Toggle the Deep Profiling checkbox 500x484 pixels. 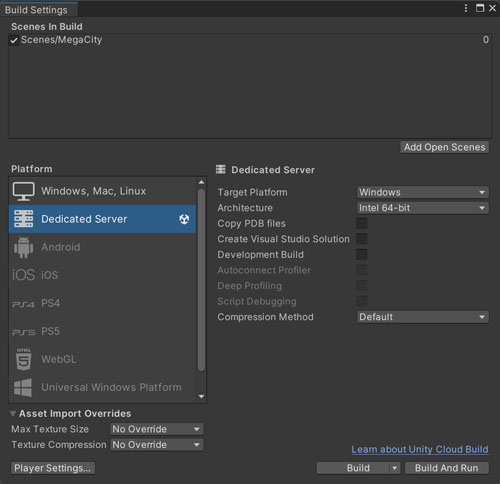coord(362,286)
